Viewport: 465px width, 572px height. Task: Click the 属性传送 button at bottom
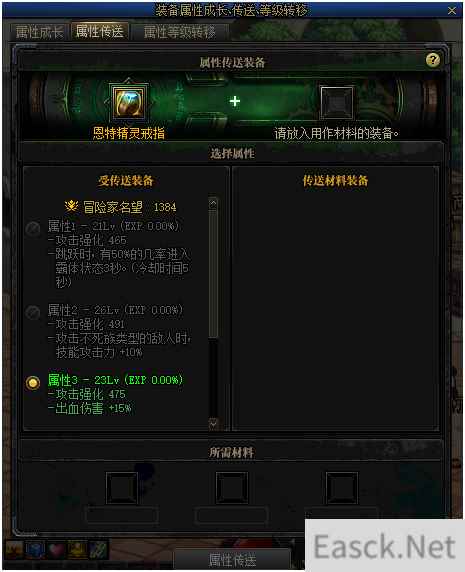coord(232,560)
